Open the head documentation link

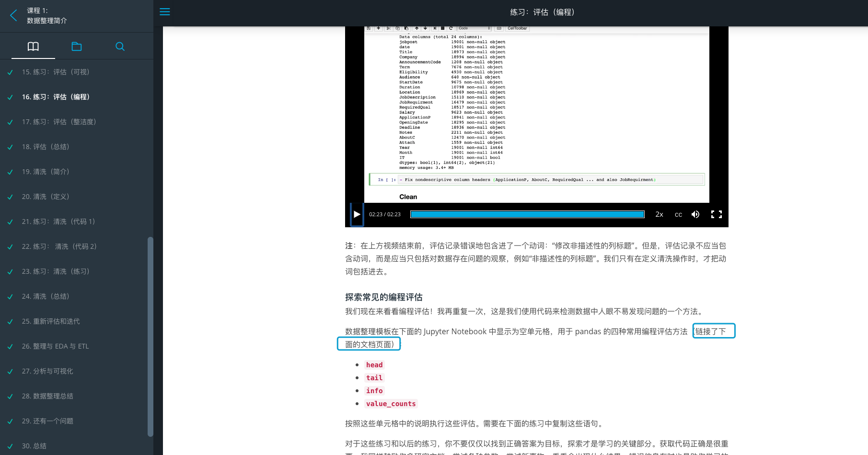[x=374, y=365]
